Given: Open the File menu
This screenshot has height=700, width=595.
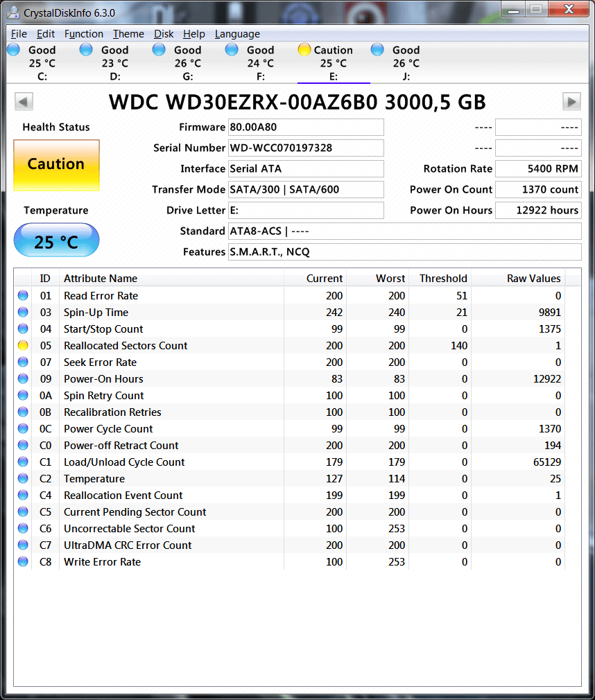Looking at the screenshot, I should pyautogui.click(x=19, y=34).
